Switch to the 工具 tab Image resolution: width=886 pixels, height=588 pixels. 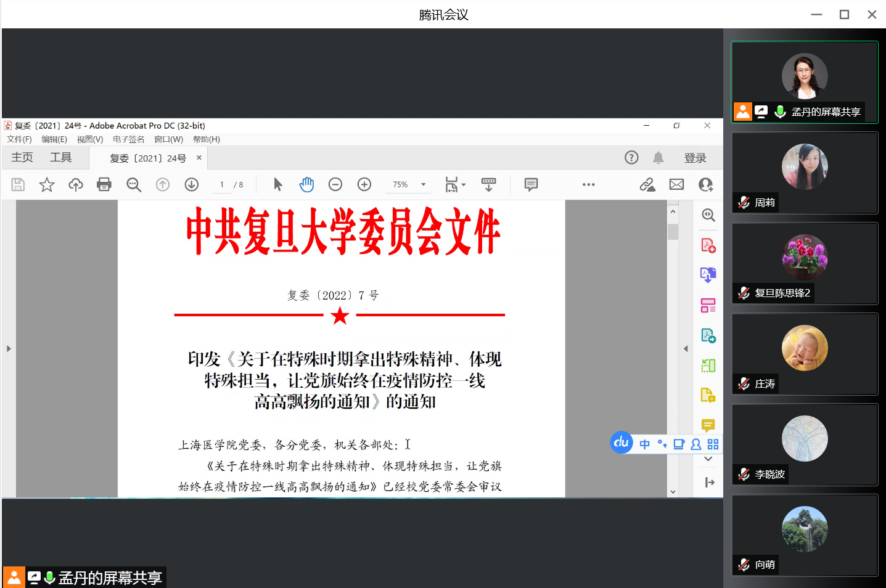pyautogui.click(x=60, y=158)
